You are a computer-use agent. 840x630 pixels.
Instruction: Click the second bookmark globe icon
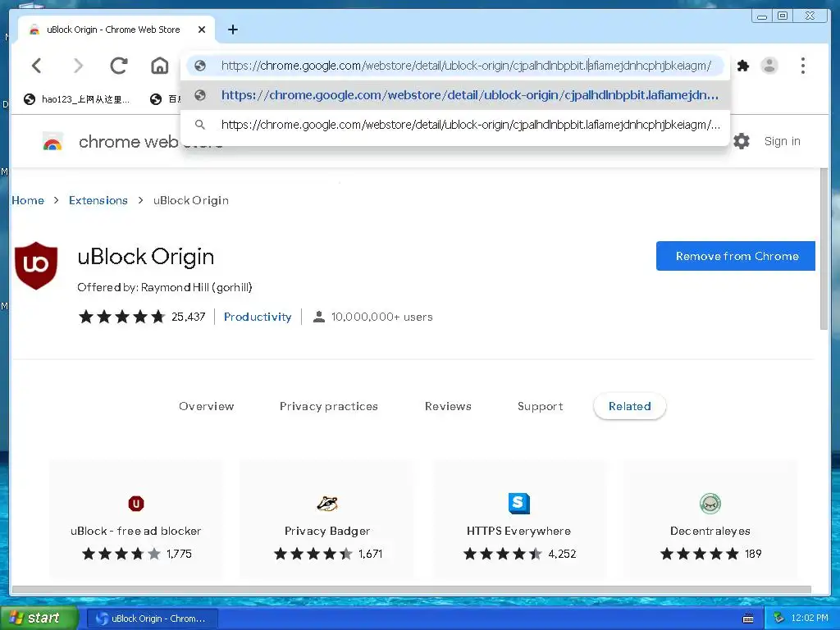[156, 99]
